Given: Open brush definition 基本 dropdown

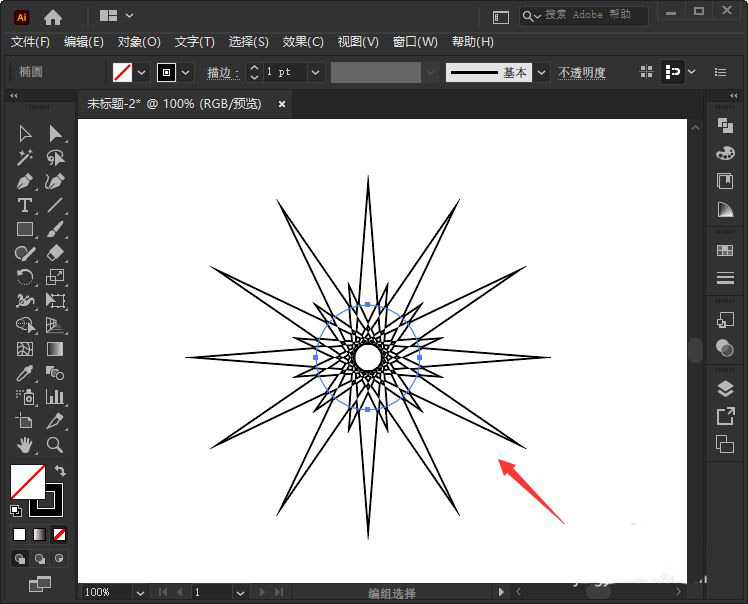Looking at the screenshot, I should tap(541, 73).
